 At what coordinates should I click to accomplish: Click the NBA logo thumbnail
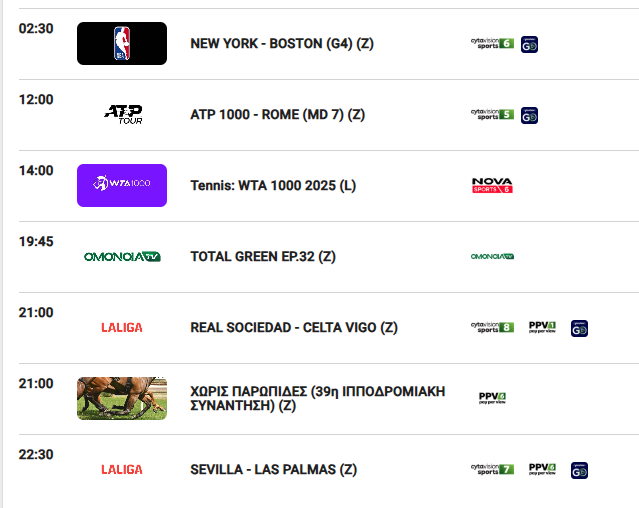click(122, 44)
